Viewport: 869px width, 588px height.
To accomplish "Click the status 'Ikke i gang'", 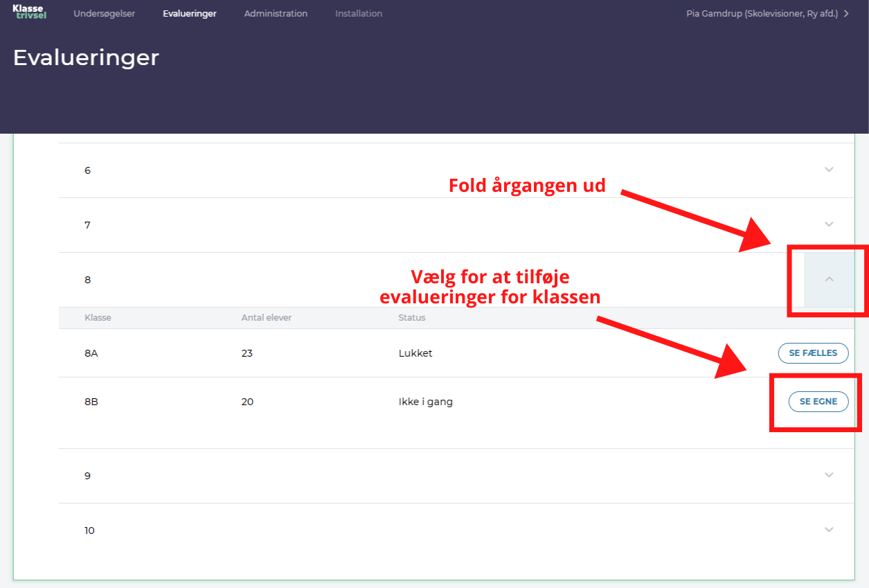I will click(426, 402).
